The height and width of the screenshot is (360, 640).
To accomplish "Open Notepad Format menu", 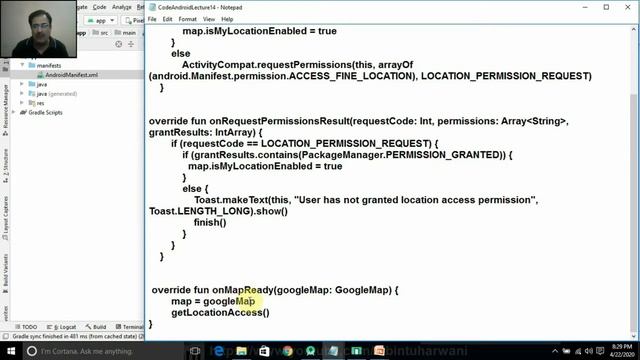I will click(x=187, y=19).
